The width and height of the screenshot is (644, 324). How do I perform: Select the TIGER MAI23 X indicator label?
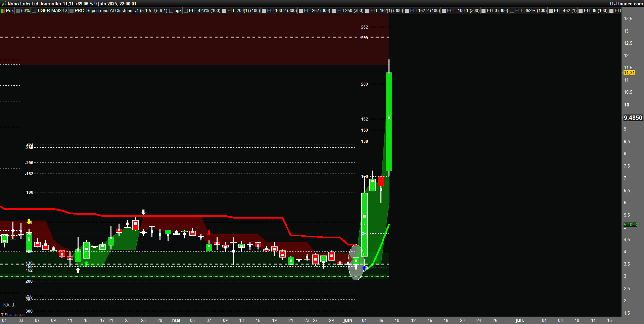click(52, 11)
